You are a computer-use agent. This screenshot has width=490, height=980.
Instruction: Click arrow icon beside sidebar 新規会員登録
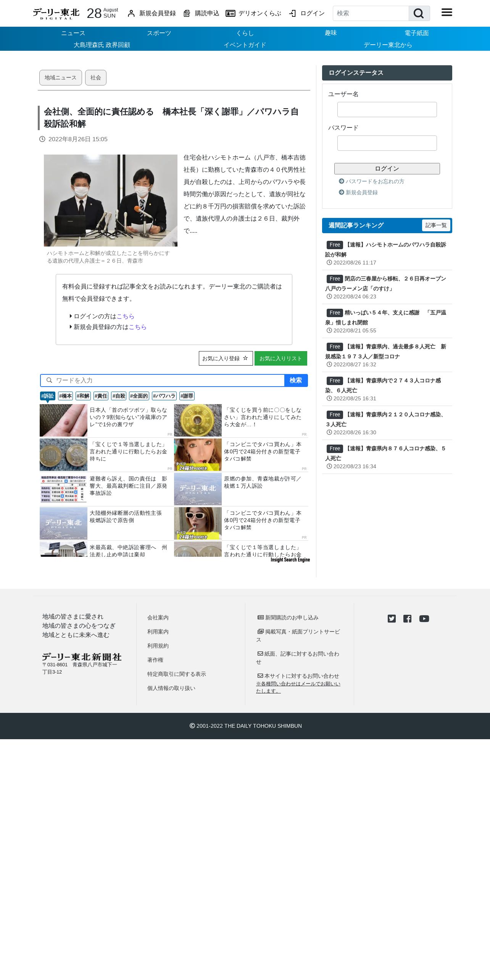[342, 192]
